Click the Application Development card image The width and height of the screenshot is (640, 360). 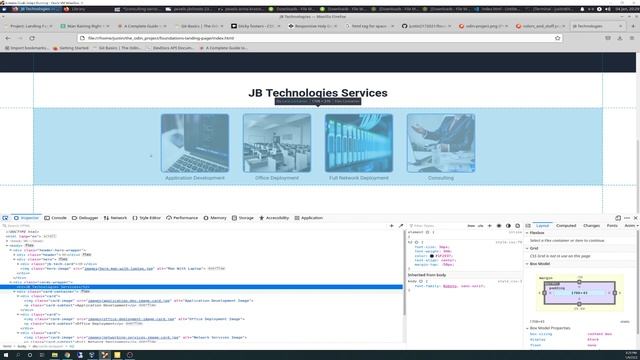195,143
